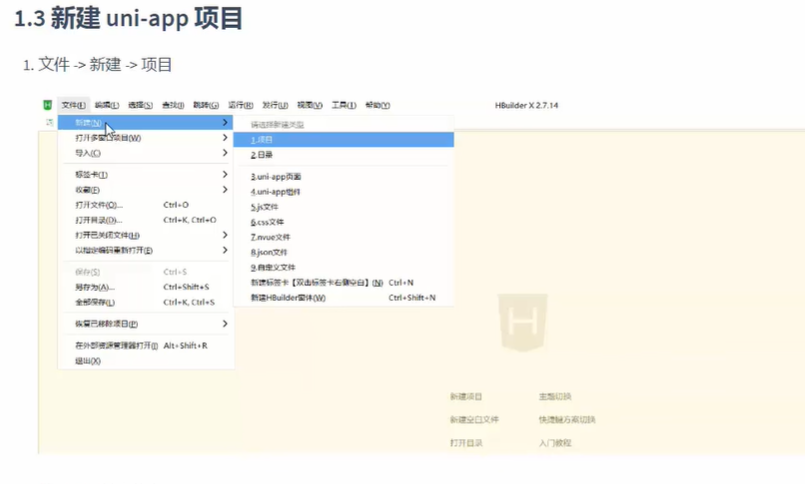The width and height of the screenshot is (805, 484).
Task: Expand the 恢复已移除项目(P) submenu arrow
Action: click(225, 324)
